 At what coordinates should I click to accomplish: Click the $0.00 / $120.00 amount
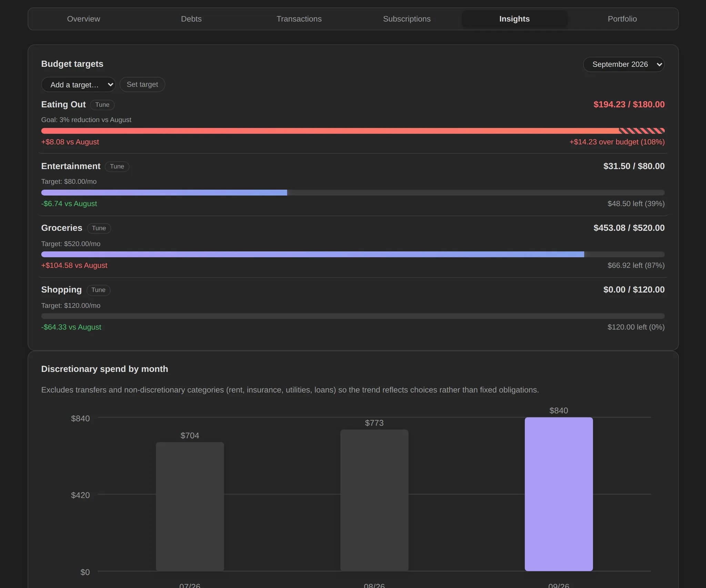[634, 289]
